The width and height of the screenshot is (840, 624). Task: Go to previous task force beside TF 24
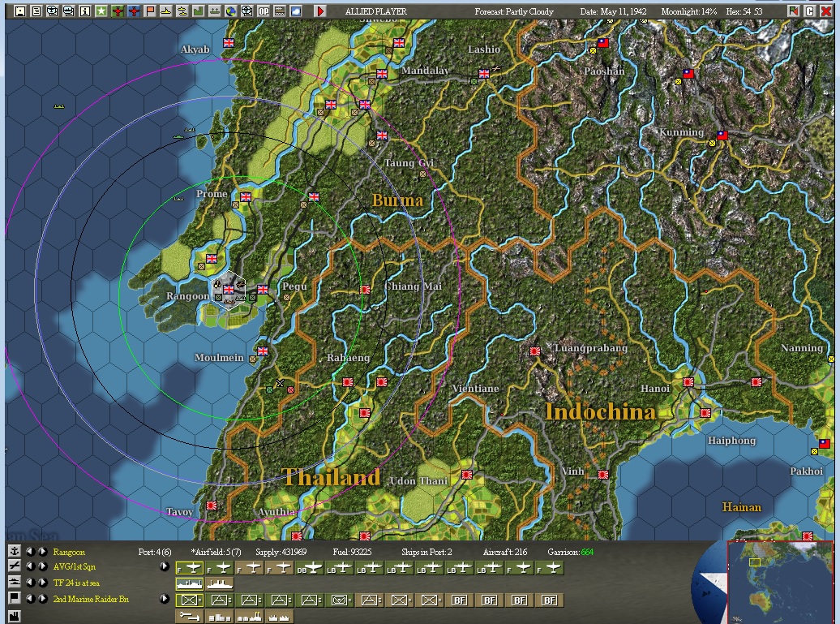tap(30, 582)
